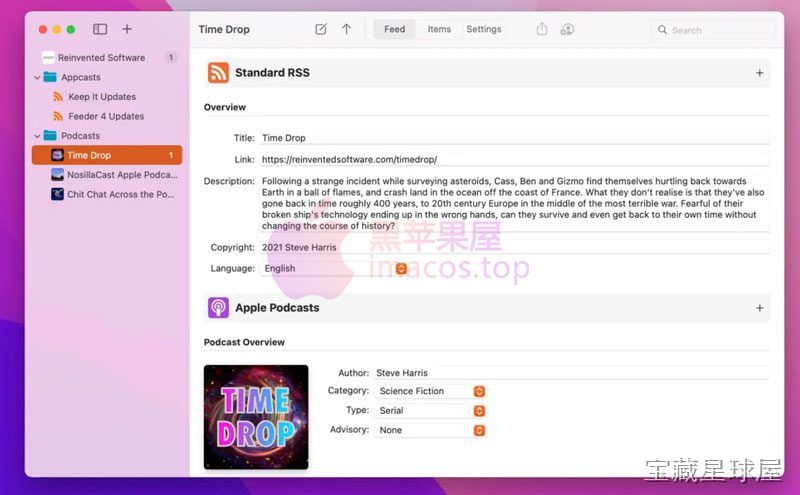Image resolution: width=800 pixels, height=495 pixels.
Task: Select Feeder 4 Updates feed
Action: [107, 116]
